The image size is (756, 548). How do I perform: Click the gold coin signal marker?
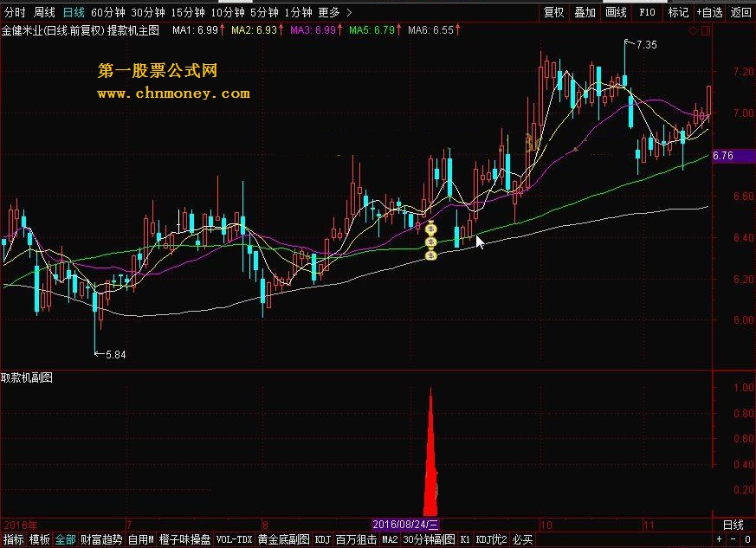(x=431, y=241)
